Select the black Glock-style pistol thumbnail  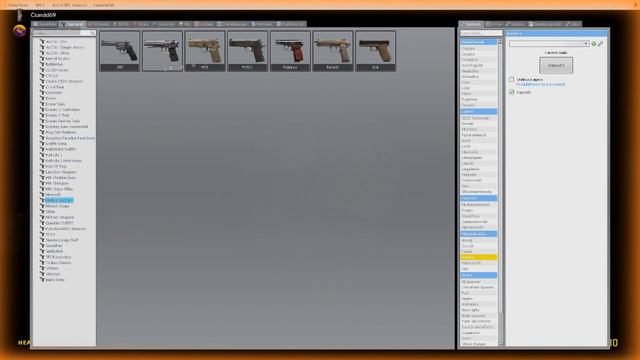(x=375, y=51)
